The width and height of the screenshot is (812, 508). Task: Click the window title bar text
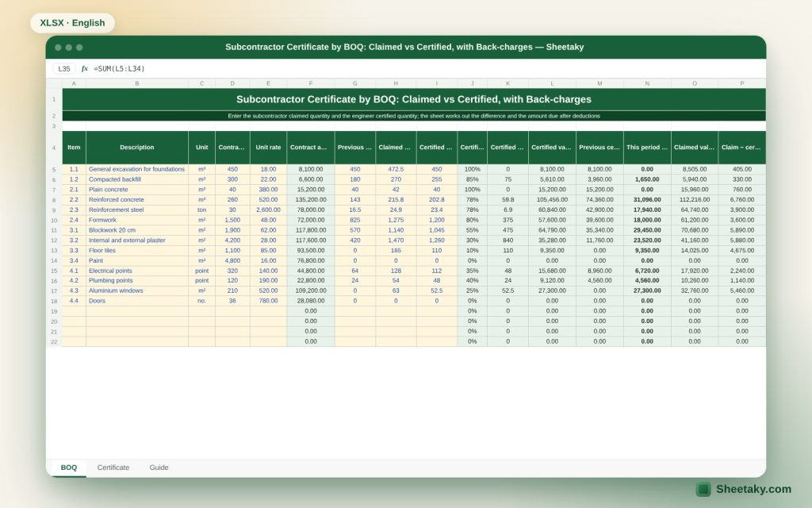tap(404, 47)
